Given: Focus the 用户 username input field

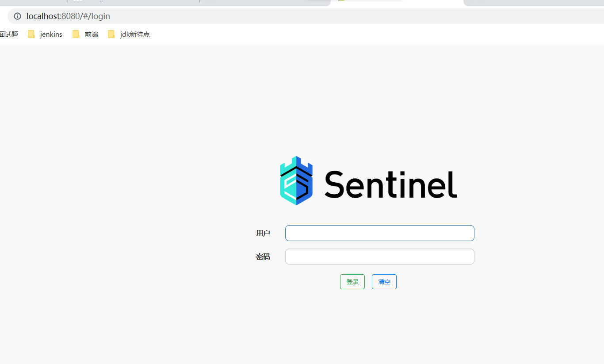Looking at the screenshot, I should click(379, 233).
